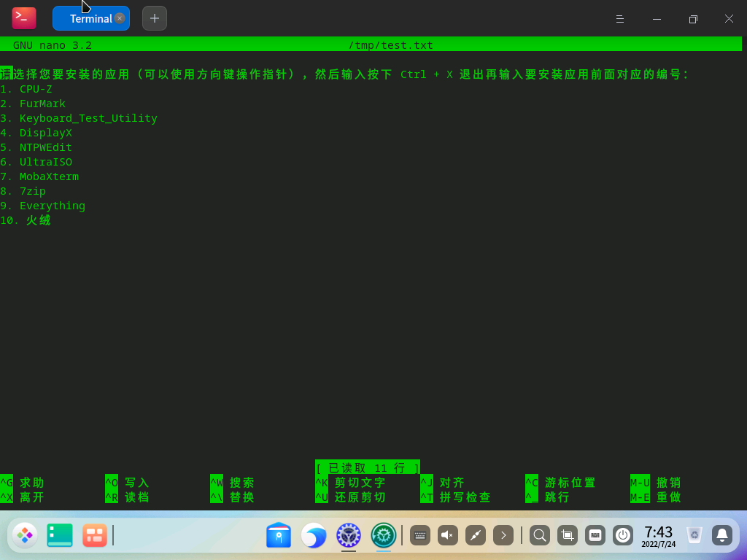Select the Terminal tab
Viewport: 747px width, 560px height.
pyautogui.click(x=91, y=18)
